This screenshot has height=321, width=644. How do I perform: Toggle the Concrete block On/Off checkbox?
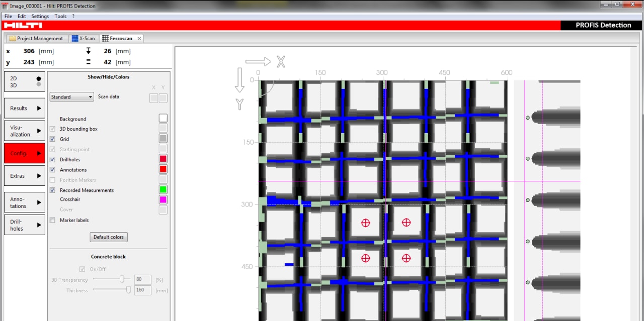[83, 269]
